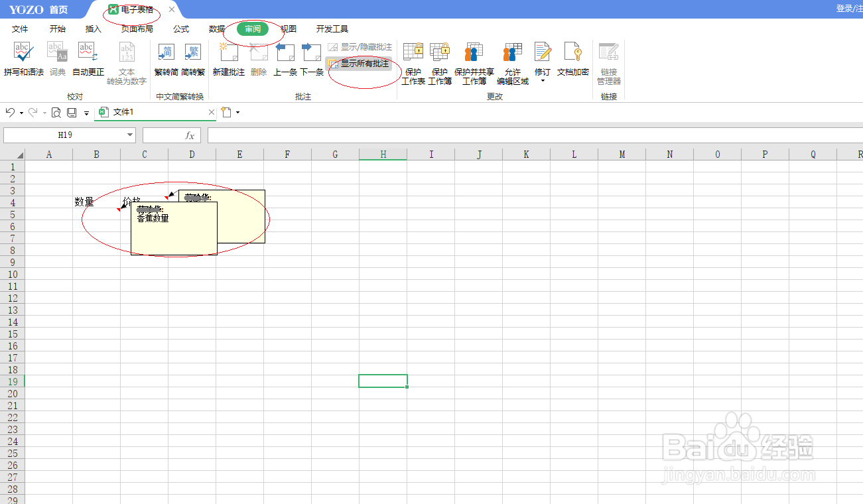The image size is (863, 504).
Task: Toggle Show All Comments (显示所有批注)
Action: (359, 64)
